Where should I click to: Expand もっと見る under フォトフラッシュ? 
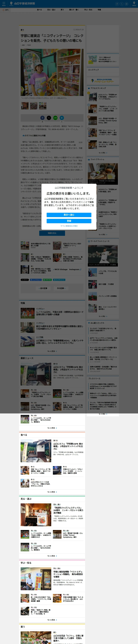coord(103,235)
